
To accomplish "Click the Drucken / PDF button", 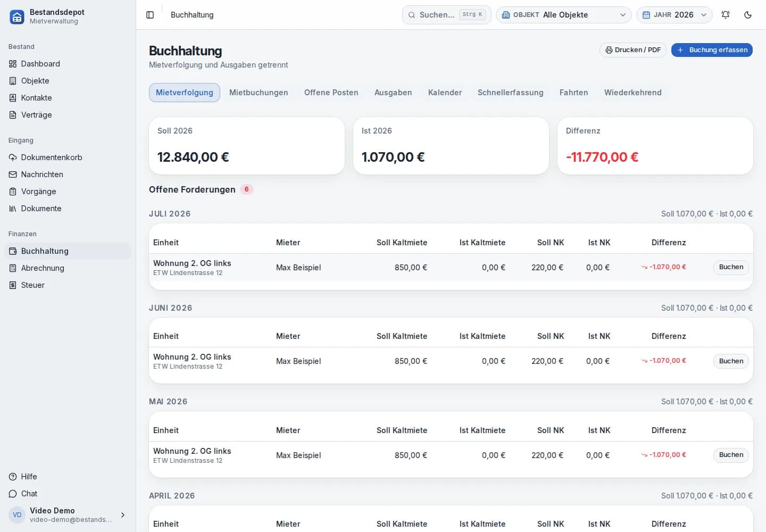I will 633,50.
